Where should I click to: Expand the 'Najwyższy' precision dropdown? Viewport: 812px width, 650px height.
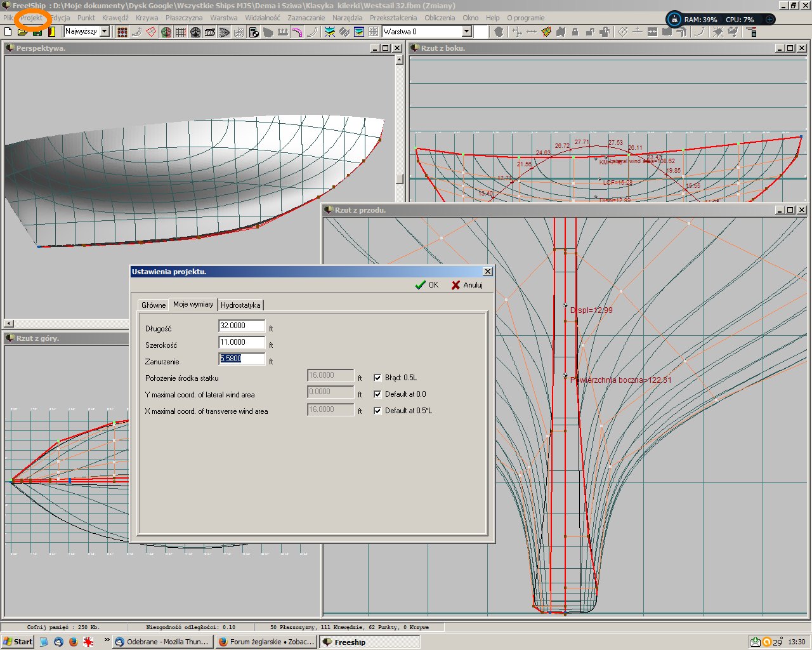[x=105, y=32]
